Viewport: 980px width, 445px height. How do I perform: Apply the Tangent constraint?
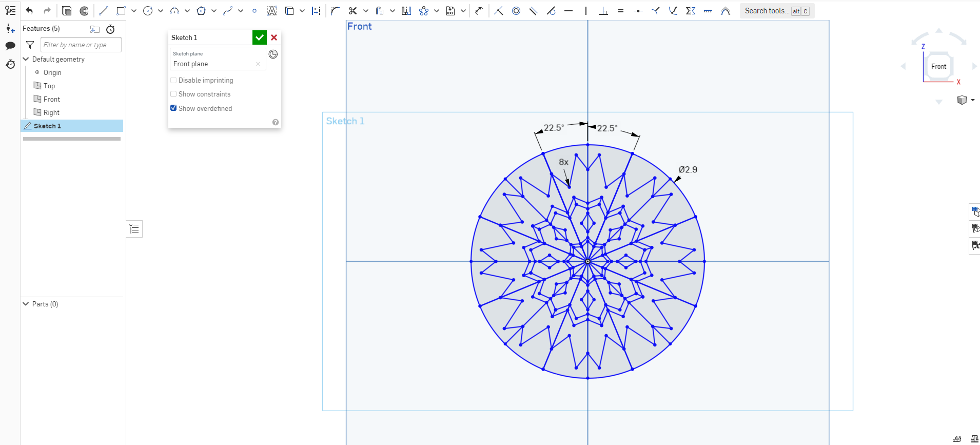pos(551,11)
